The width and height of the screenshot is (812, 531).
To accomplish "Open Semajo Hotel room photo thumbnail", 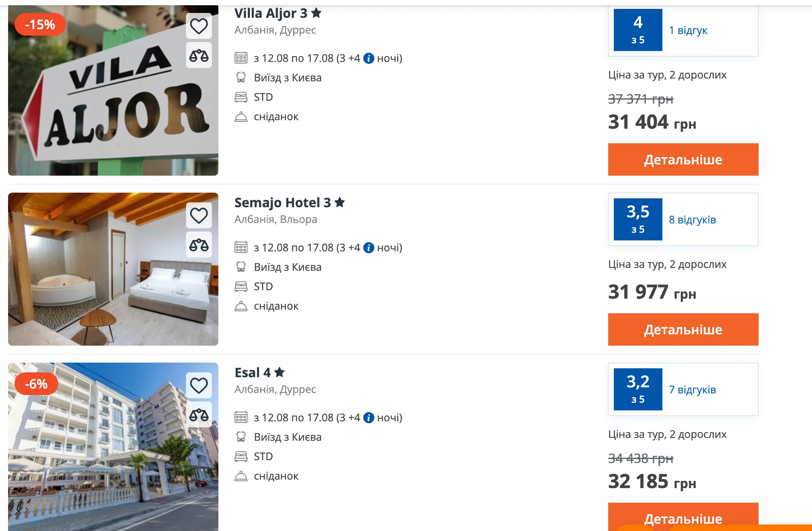I will tap(113, 269).
